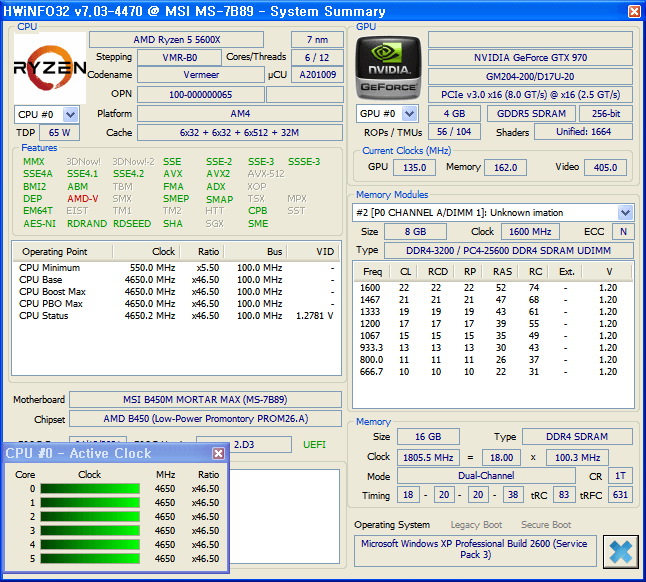Click the AMD Ryzen 5 5600X name field
The height and width of the screenshot is (582, 646).
[x=176, y=40]
